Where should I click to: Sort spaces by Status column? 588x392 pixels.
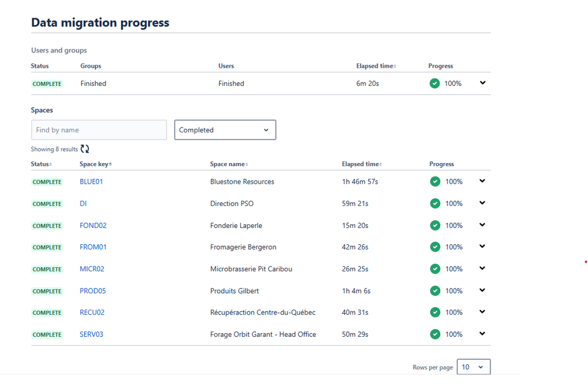pos(41,164)
